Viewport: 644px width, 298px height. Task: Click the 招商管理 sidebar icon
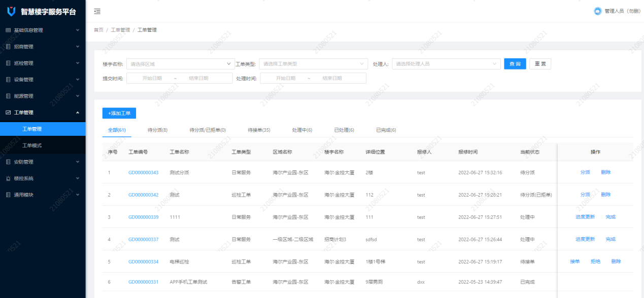8,47
